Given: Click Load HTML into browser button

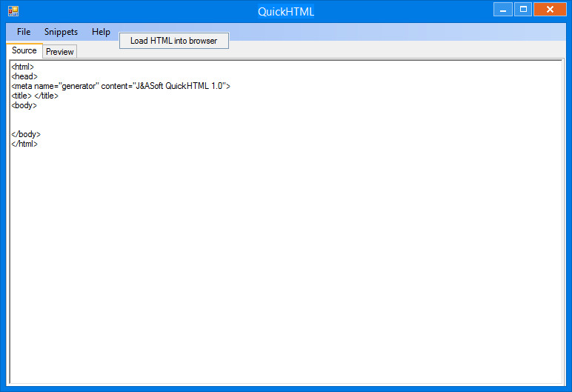Looking at the screenshot, I should pos(174,41).
